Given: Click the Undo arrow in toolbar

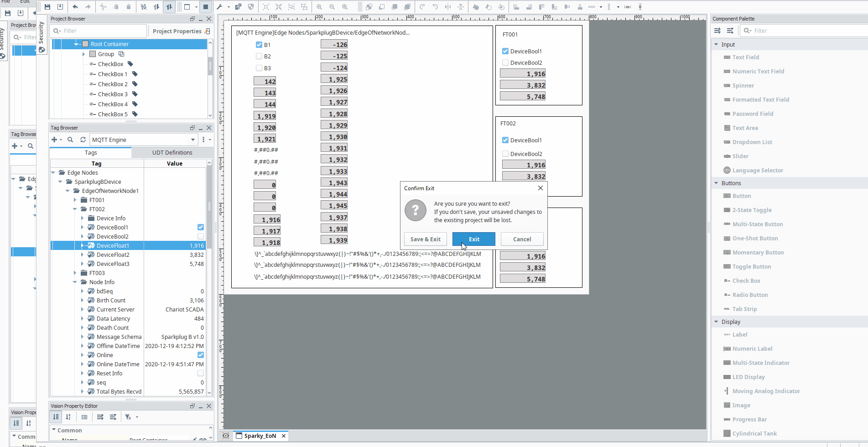Looking at the screenshot, I should (x=75, y=7).
